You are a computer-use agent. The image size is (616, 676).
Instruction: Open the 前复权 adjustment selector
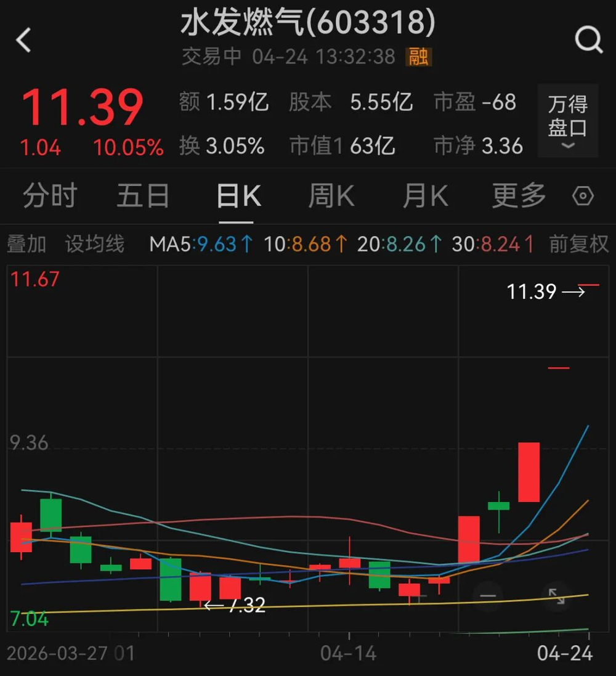pos(578,245)
